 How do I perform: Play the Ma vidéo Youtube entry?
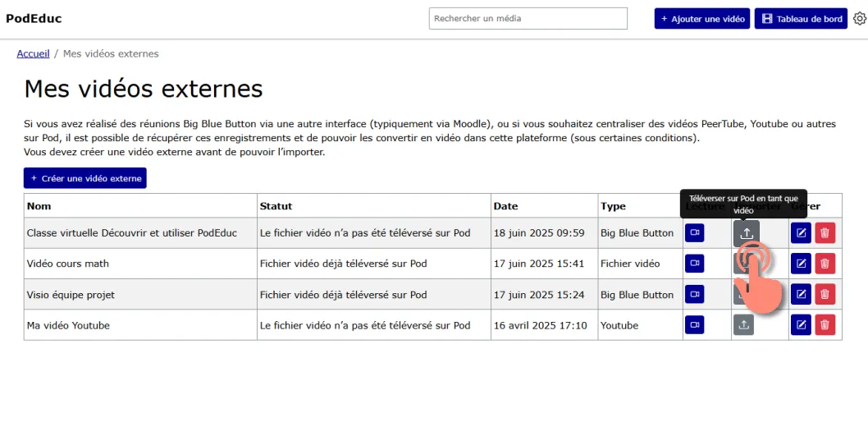(694, 325)
